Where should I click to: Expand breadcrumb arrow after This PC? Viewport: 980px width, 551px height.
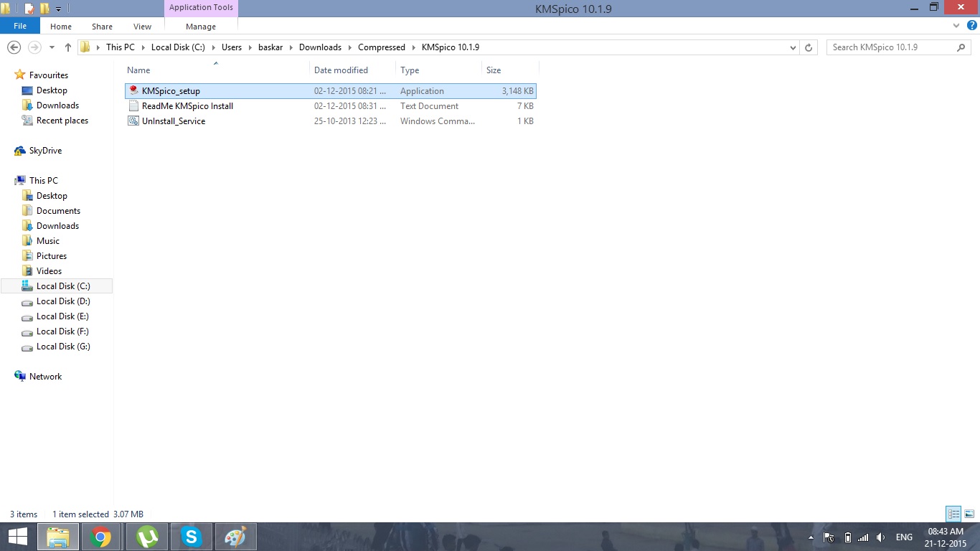(143, 47)
